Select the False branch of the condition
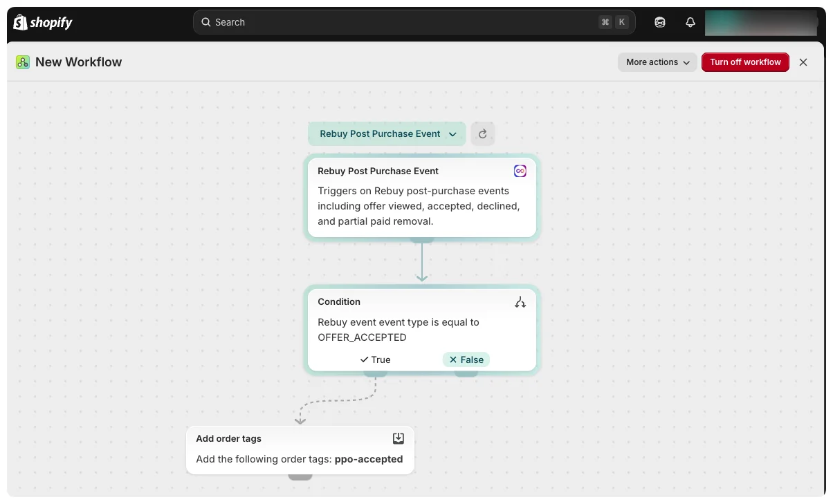 tap(466, 360)
